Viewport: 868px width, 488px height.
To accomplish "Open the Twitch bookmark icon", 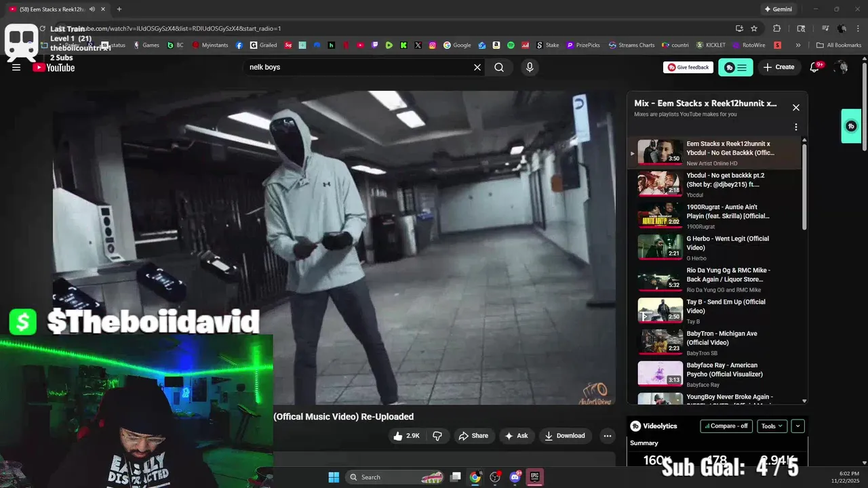I will (x=375, y=45).
